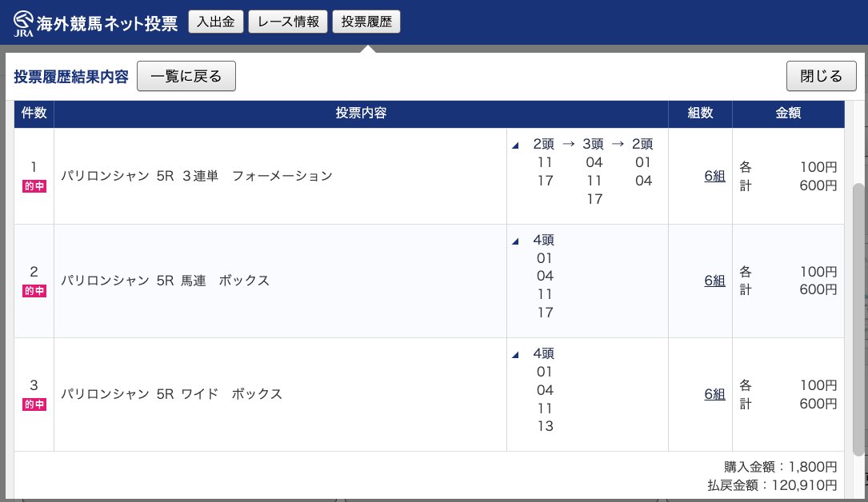Viewport: 868px width, 502px height.
Task: Click the 投票履歴結果内容 heading
Action: click(x=71, y=76)
